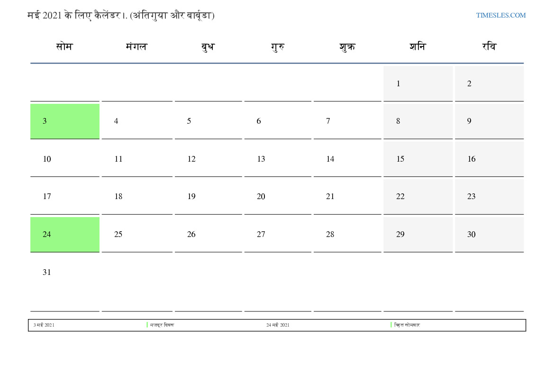Image resolution: width=554 pixels, height=392 pixels.
Task: Click the '3 मई 2021' legend entry
Action: pos(44,325)
